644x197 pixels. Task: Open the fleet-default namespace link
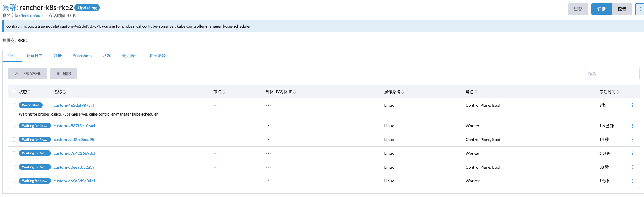32,16
